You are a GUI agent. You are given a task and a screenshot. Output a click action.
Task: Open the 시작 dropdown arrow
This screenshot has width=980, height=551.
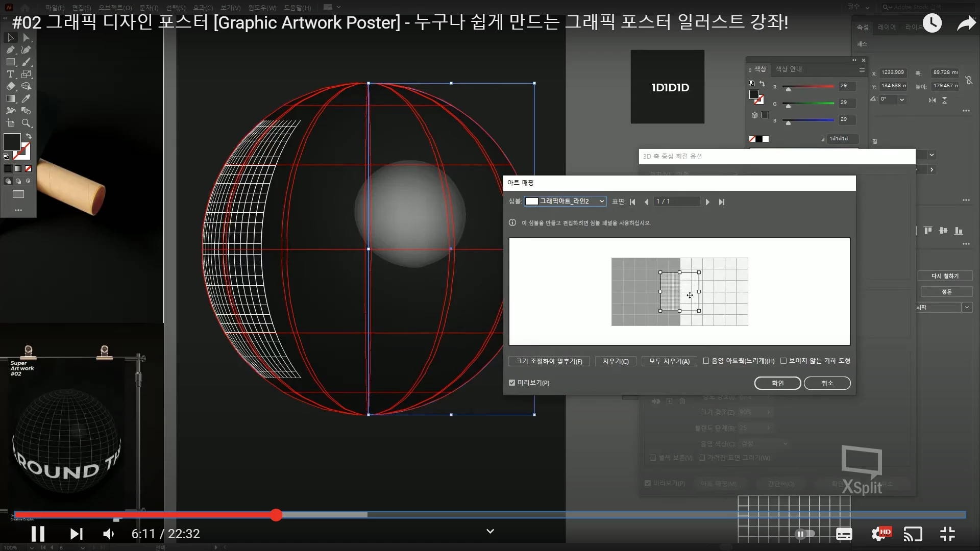coord(967,307)
